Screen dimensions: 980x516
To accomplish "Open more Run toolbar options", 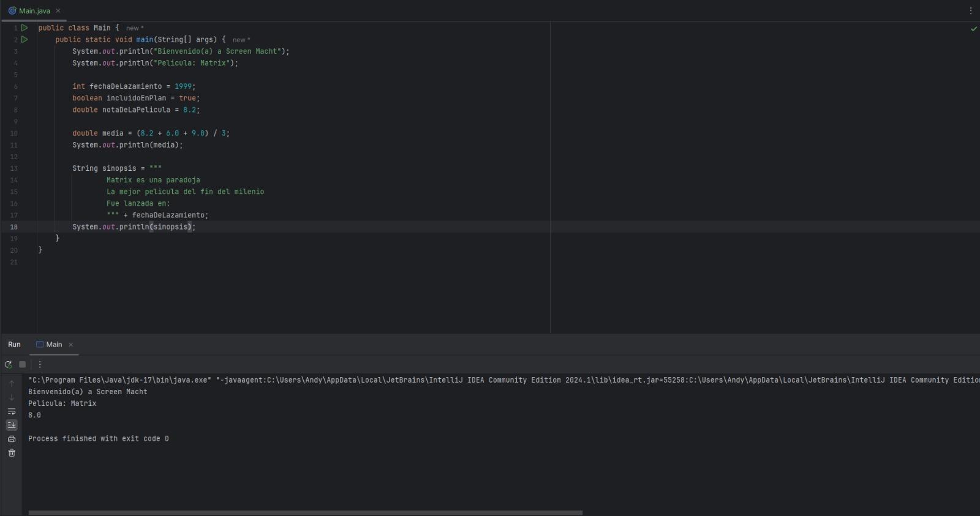I will pyautogui.click(x=40, y=364).
